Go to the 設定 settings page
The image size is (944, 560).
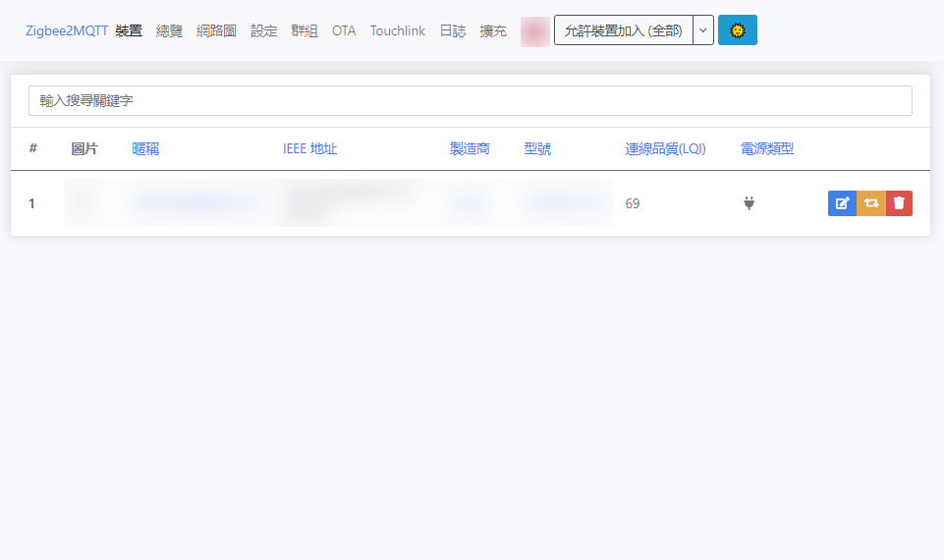(264, 30)
